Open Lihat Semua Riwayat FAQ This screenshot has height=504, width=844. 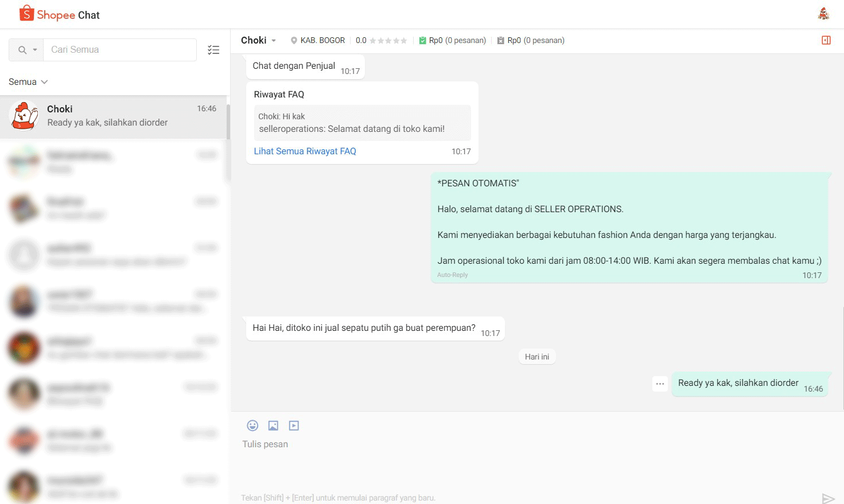coord(305,151)
